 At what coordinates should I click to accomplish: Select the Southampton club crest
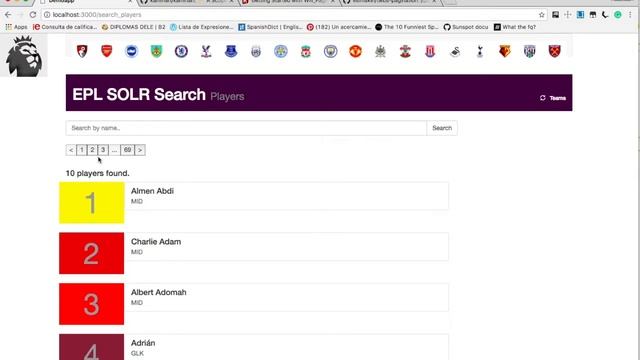[x=405, y=51]
